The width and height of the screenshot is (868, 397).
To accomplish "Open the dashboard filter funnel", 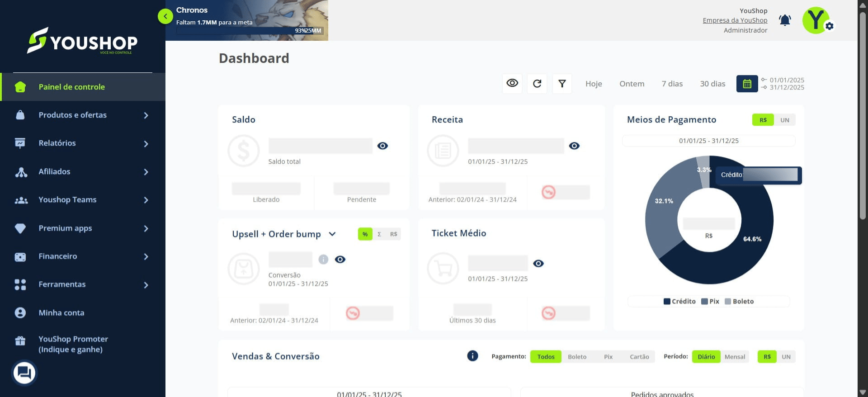I will coord(562,84).
